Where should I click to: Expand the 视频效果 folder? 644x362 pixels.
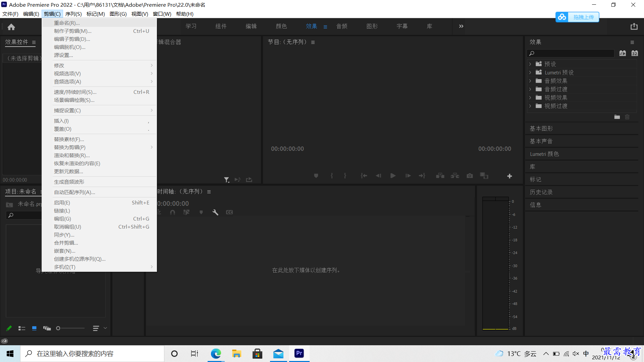pyautogui.click(x=530, y=98)
